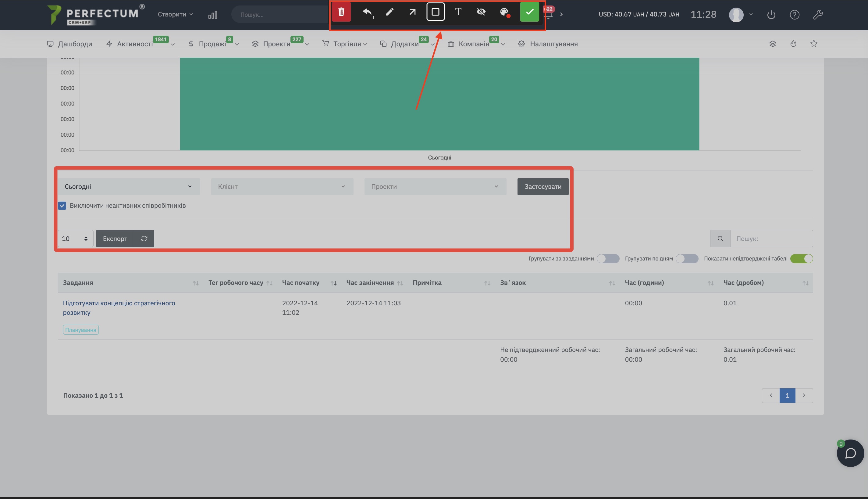The image size is (868, 499).
Task: Open the Компанія menu
Action: pyautogui.click(x=474, y=44)
